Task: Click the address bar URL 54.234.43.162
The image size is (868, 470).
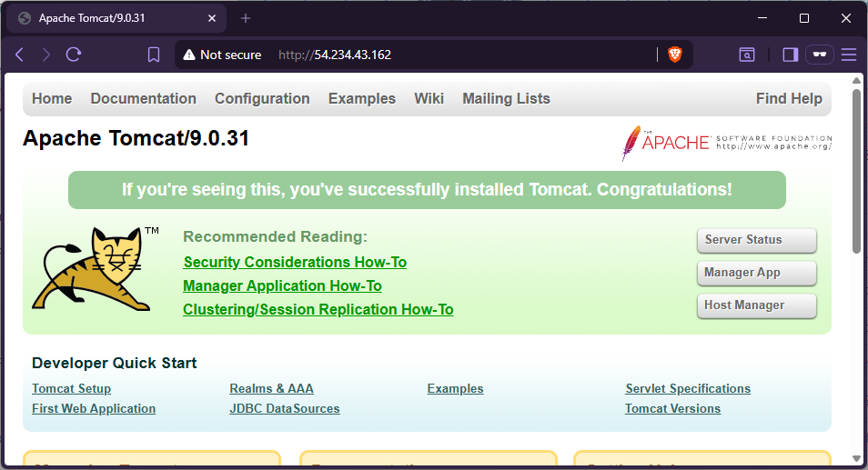Action: (x=335, y=55)
